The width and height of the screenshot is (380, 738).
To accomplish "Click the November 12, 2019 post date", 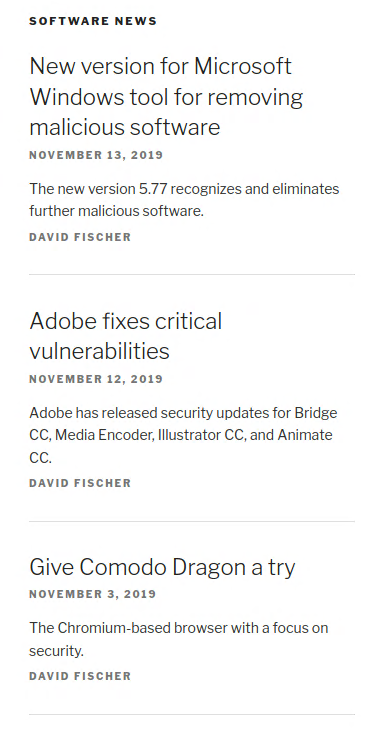I will pyautogui.click(x=96, y=379).
